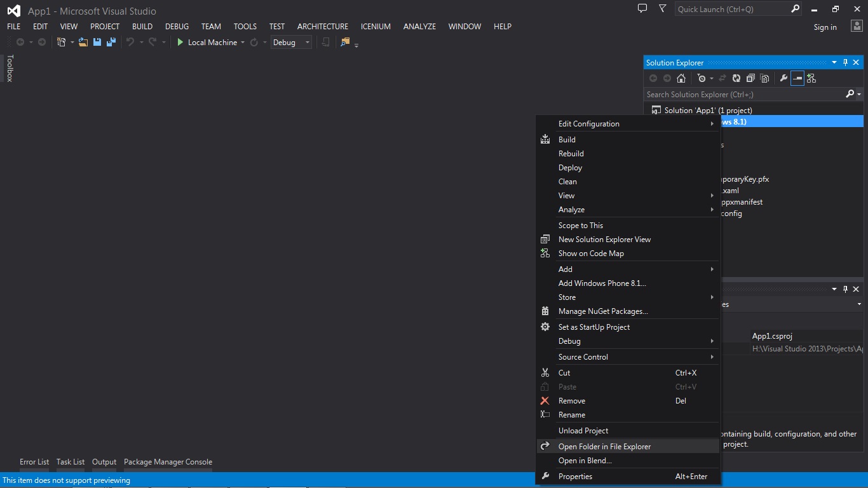
Task: Select Manage NuGet Packages entry
Action: point(628,311)
